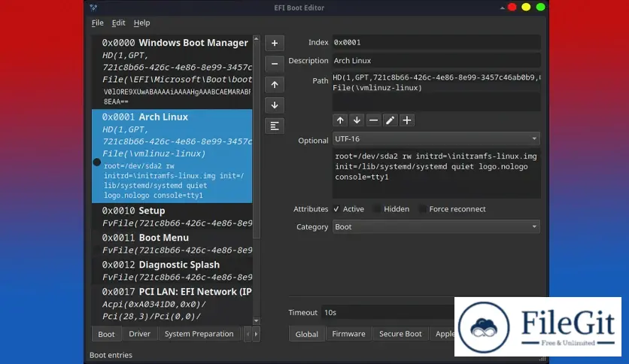Click the align-lines icon below entry arrows

point(275,126)
